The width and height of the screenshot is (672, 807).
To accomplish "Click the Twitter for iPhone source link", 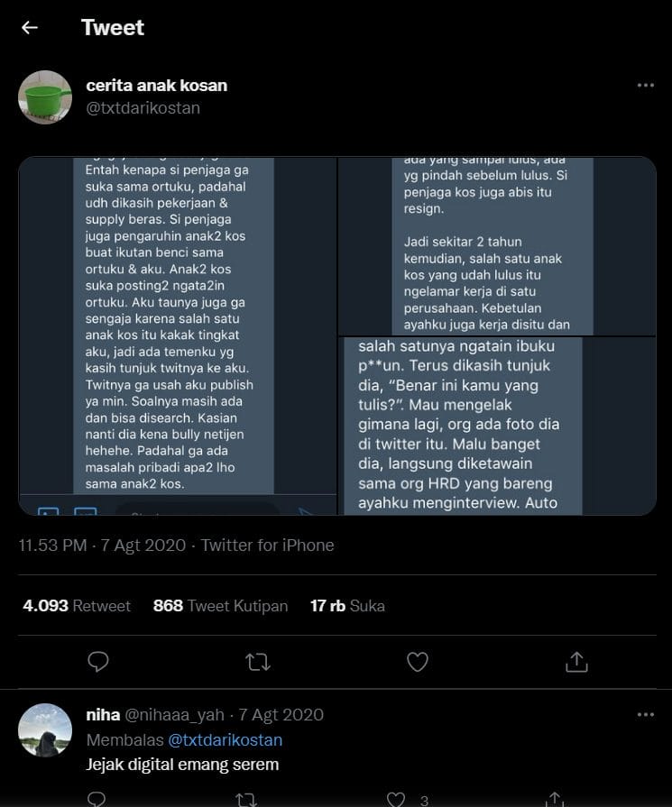I will (x=268, y=546).
